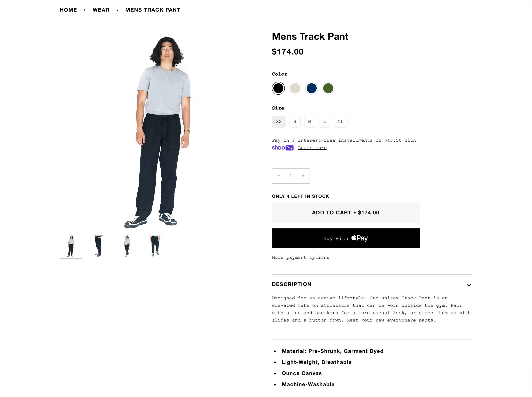This screenshot has height=397, width=532.
Task: View the second product thumbnail, side view
Action: coord(99,246)
